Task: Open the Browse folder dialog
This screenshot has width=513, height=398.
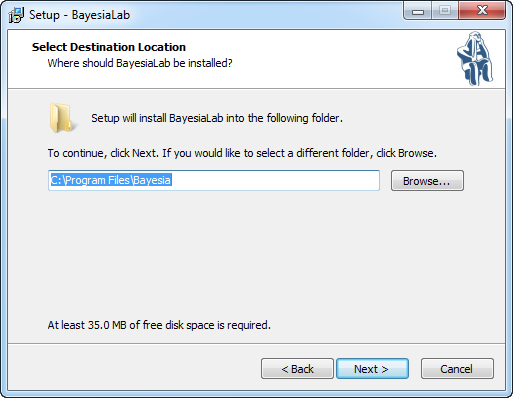Action: pyautogui.click(x=427, y=181)
